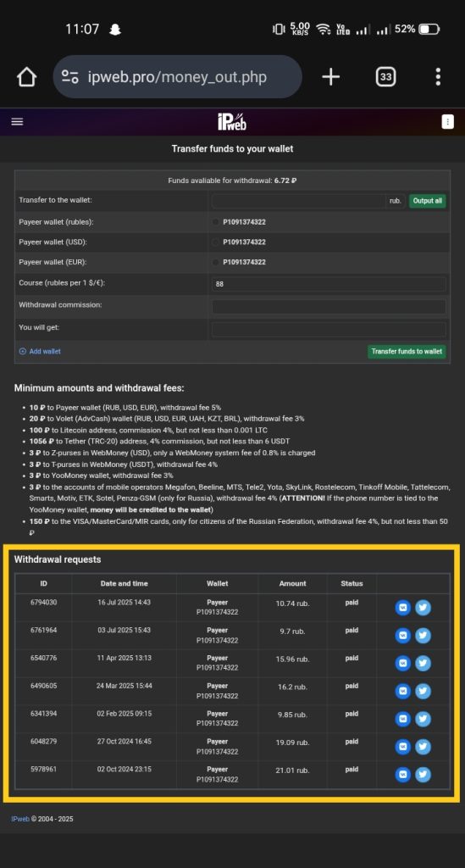Tap the browser home icon
465x868 pixels.
[x=26, y=77]
